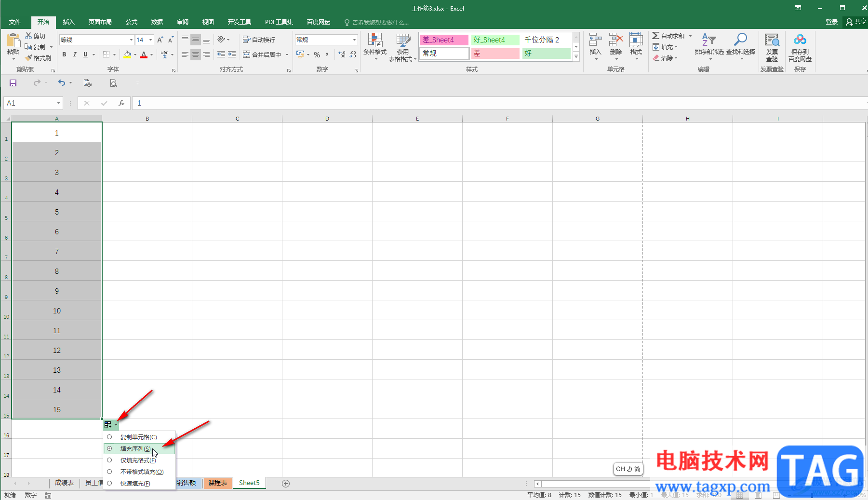
Task: Increase the font size with the A-up icon
Action: [x=160, y=40]
